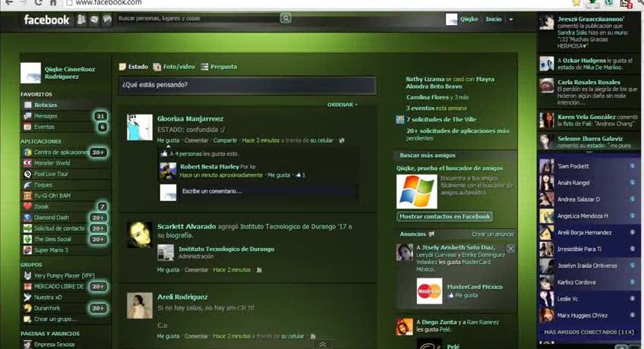Launch Diamond Dash app
Viewport: 644px width, 349px height.
(52, 217)
